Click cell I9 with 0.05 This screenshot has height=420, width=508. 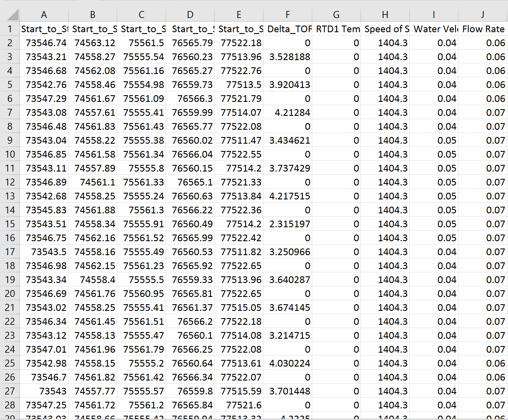coord(434,140)
